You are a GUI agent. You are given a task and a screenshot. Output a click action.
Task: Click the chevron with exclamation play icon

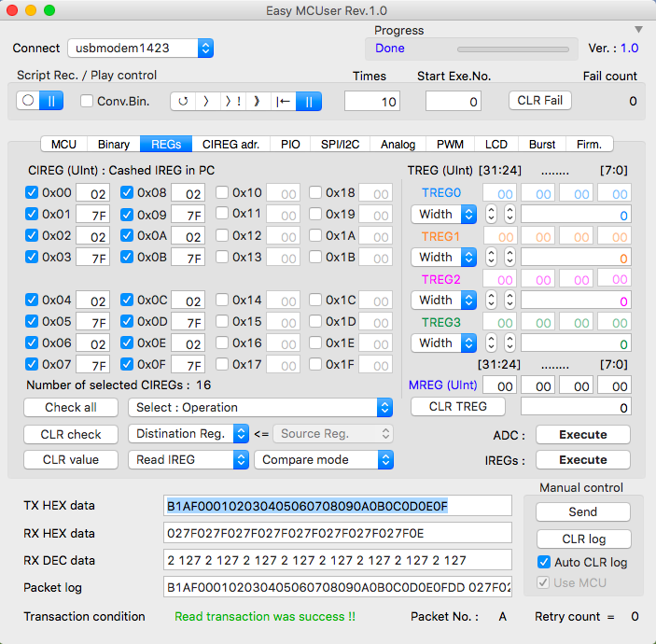[x=232, y=101]
